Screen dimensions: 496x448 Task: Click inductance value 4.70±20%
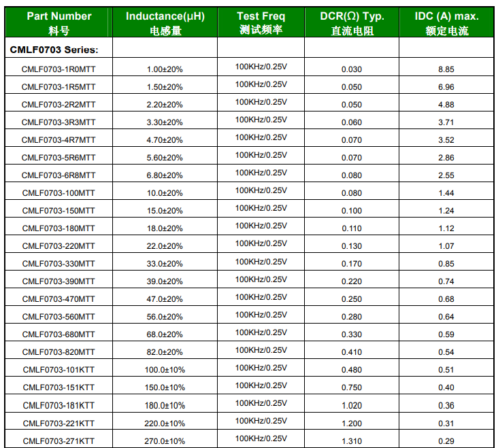(165, 140)
